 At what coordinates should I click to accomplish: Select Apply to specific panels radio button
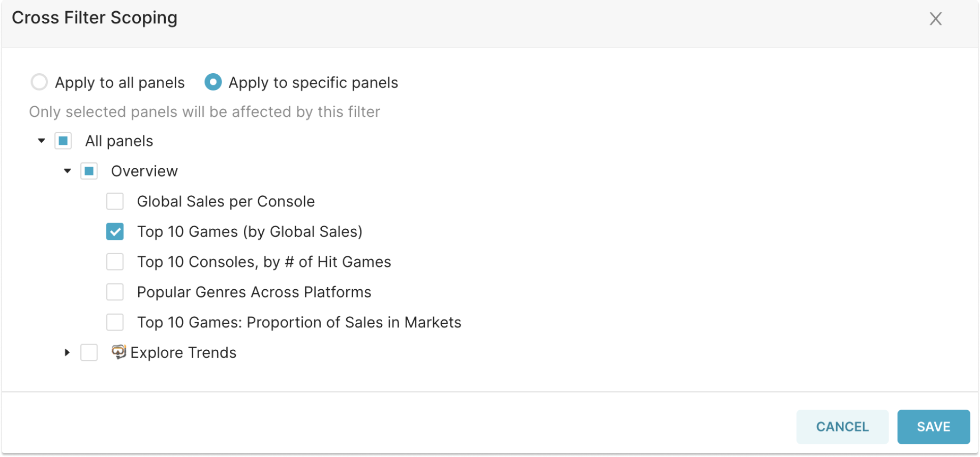point(213,82)
